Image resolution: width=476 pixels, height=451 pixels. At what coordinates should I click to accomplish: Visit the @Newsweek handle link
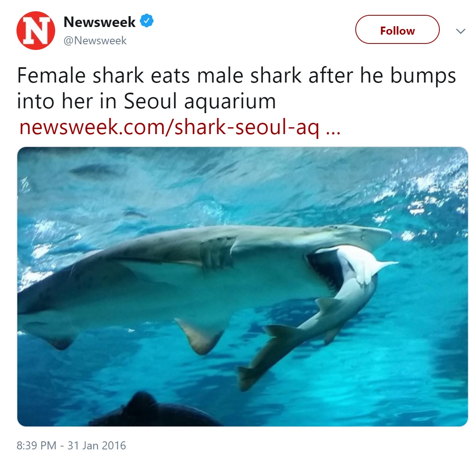point(95,40)
